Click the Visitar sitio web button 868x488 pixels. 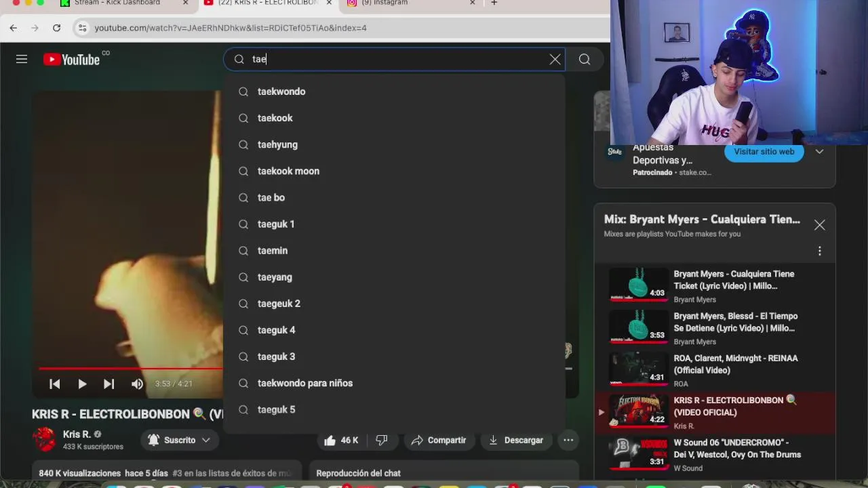coord(764,152)
